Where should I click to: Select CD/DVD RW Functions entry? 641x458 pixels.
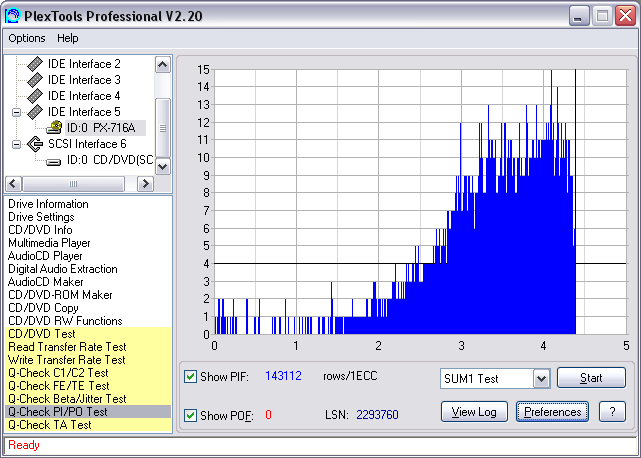pyautogui.click(x=65, y=321)
